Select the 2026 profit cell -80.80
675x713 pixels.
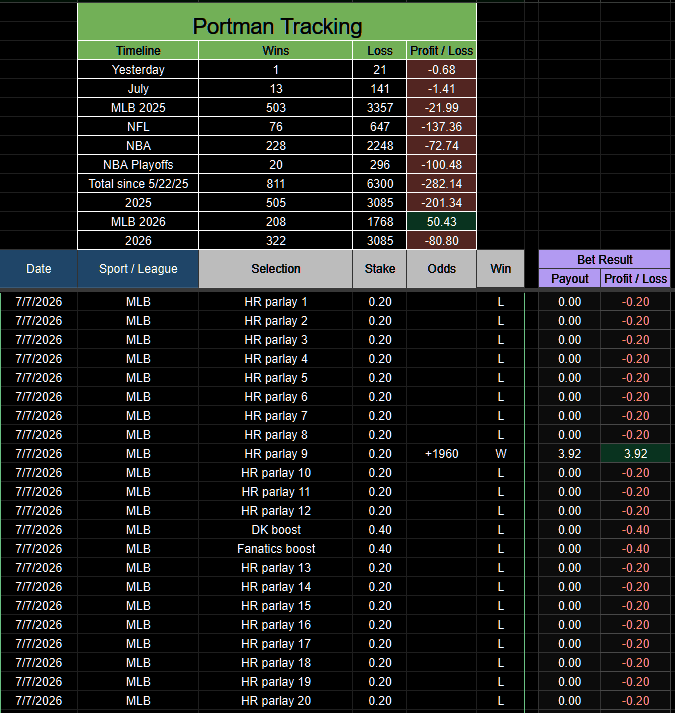(442, 241)
